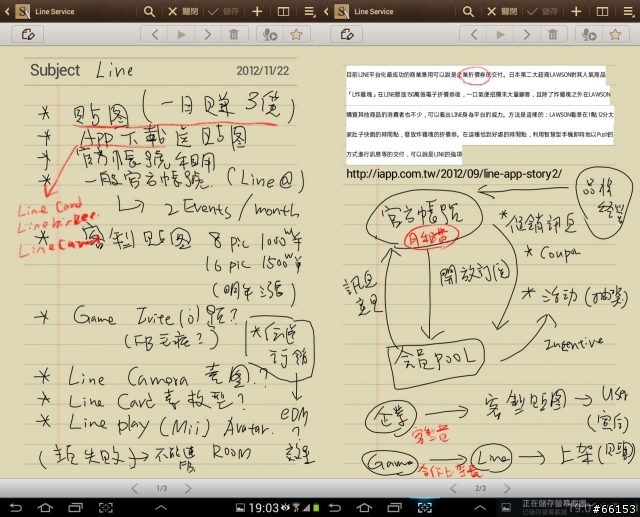Expand the mini apps tray arrow under page 2/3
This screenshot has width=640, height=517.
pos(480,508)
